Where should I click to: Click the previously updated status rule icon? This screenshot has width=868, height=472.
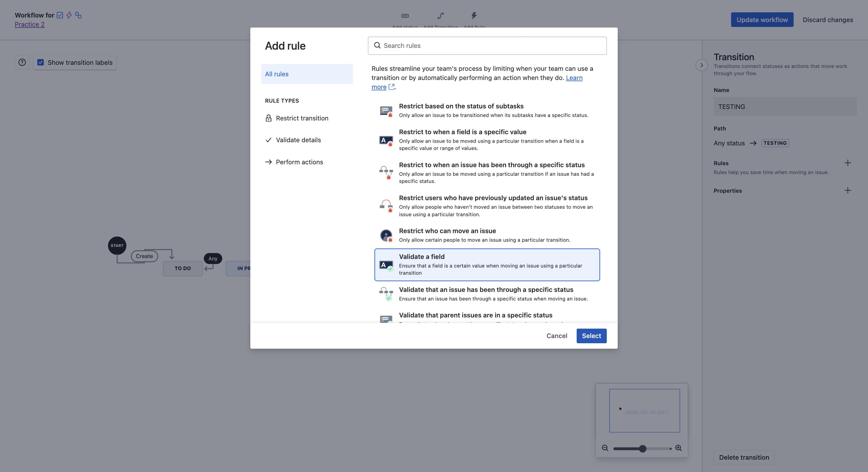click(386, 206)
